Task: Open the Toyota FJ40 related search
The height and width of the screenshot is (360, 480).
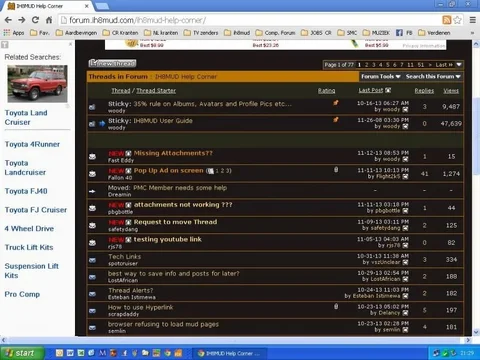Action: [26, 191]
